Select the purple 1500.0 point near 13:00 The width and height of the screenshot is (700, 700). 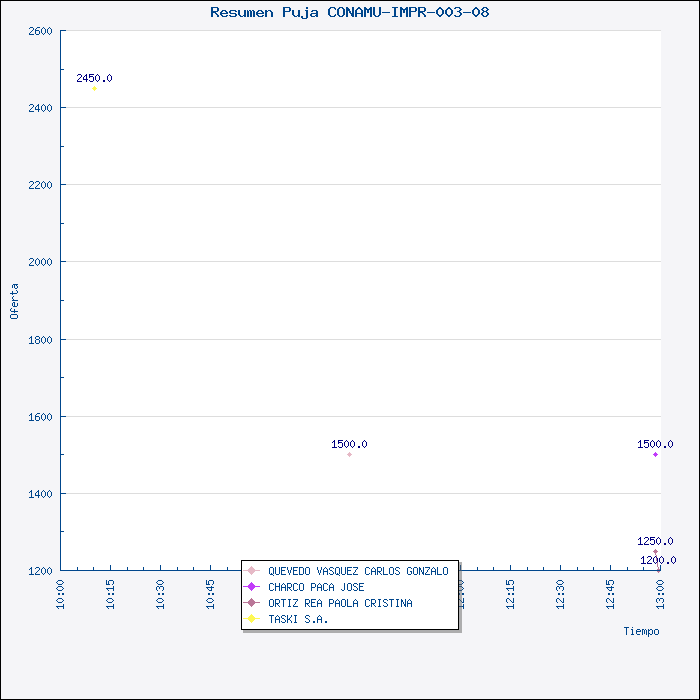point(656,455)
